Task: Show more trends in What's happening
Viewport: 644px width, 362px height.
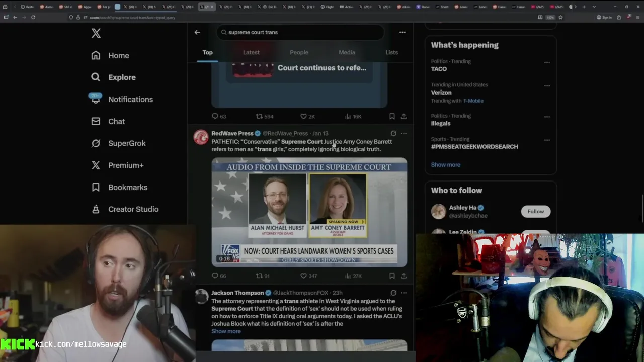Action: [x=445, y=165]
